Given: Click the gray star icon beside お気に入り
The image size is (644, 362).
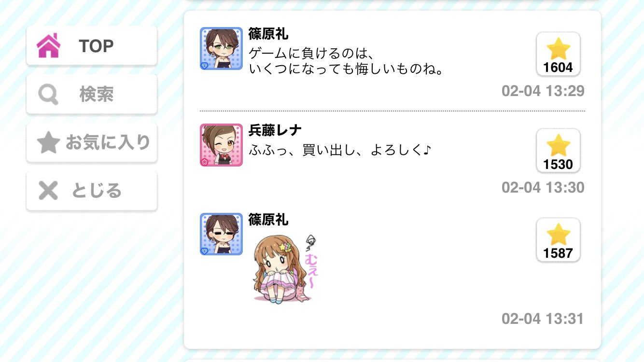Looking at the screenshot, I should (x=48, y=142).
